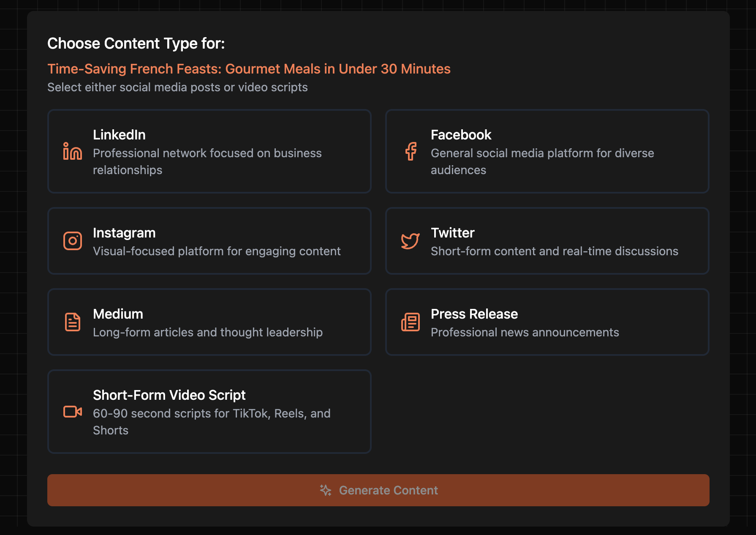This screenshot has width=756, height=535.
Task: Click the video camera icon
Action: pyautogui.click(x=73, y=412)
